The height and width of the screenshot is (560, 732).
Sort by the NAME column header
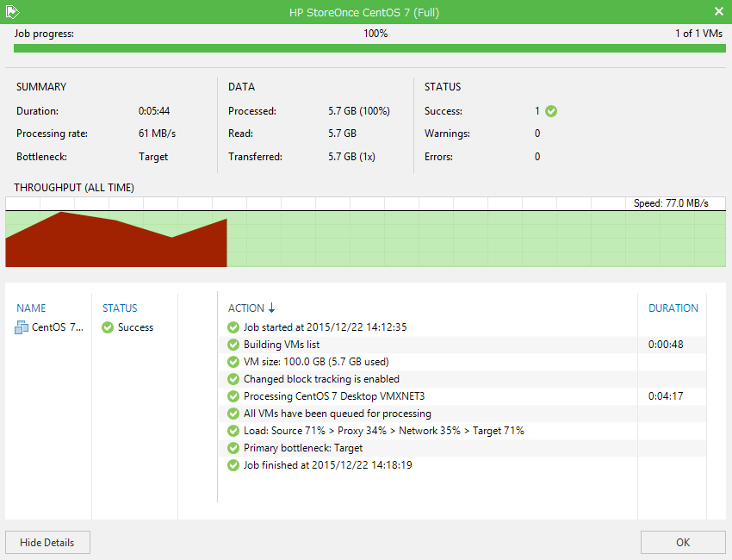(31, 308)
